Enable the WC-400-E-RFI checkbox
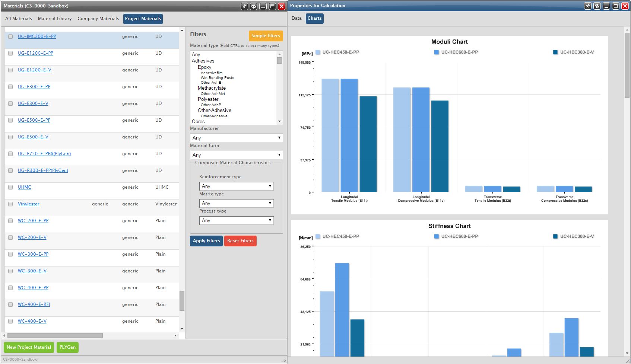631x364 pixels. [x=10, y=304]
